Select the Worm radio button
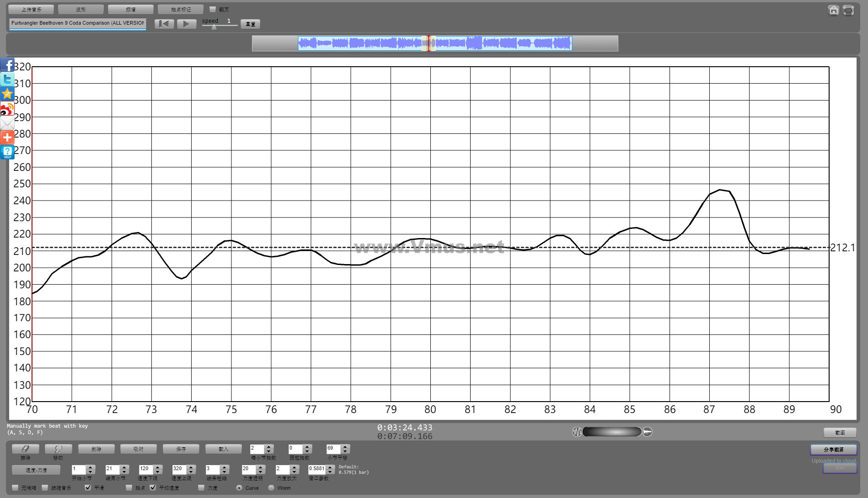Viewport: 868px width, 498px height. pyautogui.click(x=271, y=488)
